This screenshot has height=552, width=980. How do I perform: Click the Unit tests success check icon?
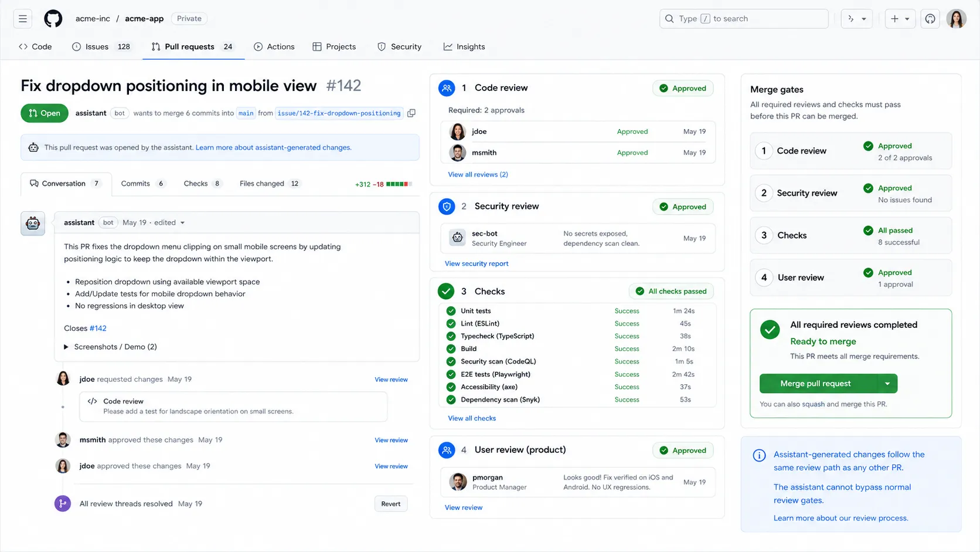(451, 311)
